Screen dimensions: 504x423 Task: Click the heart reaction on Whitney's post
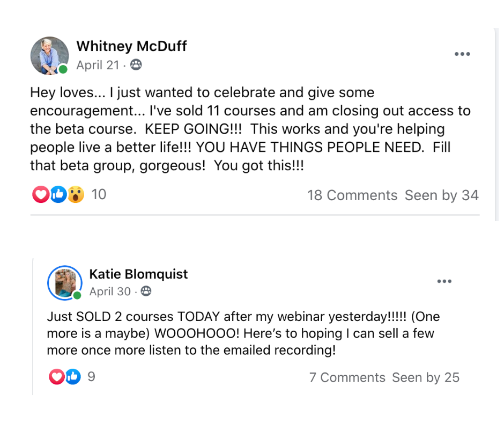pyautogui.click(x=41, y=195)
